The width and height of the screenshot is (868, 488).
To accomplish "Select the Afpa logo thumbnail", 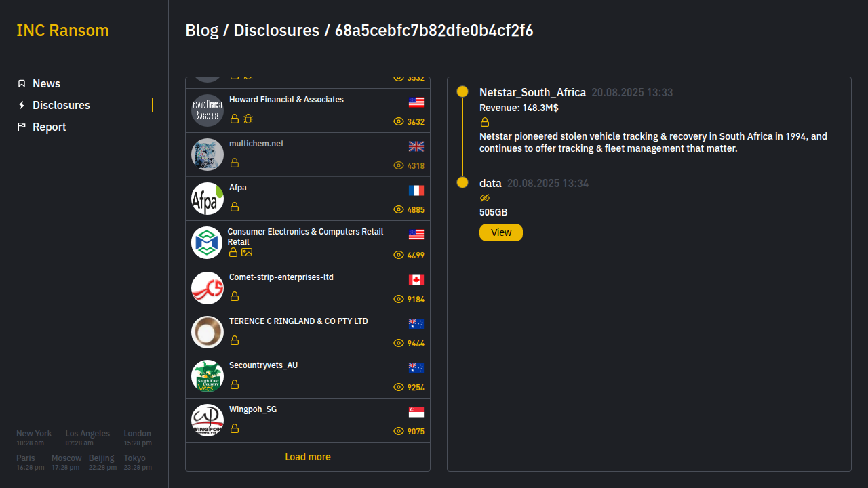I will 208,199.
